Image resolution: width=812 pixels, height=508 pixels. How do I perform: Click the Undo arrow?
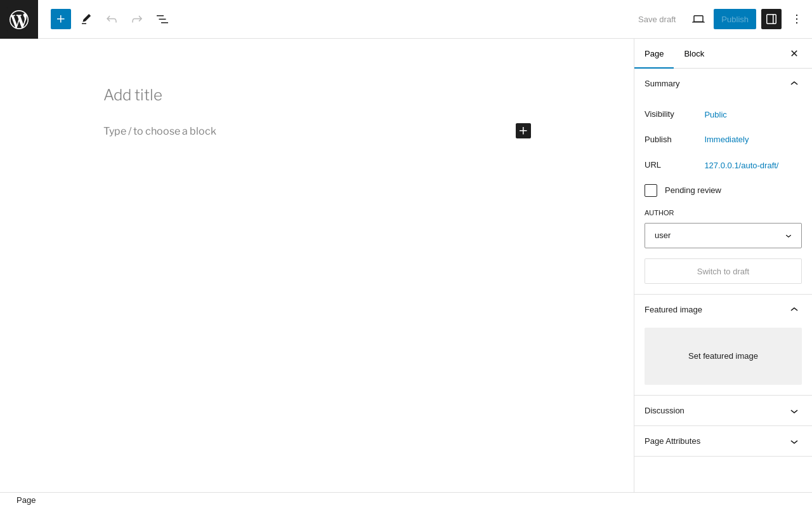click(112, 19)
